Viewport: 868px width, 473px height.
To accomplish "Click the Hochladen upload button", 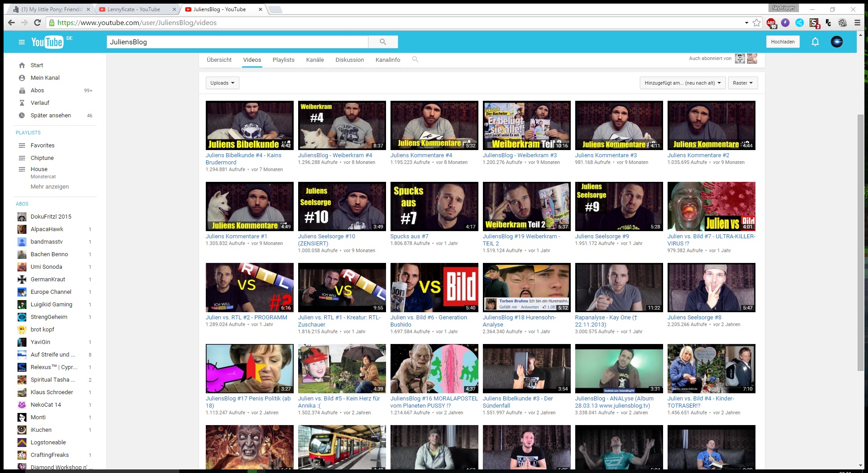I will pos(783,42).
